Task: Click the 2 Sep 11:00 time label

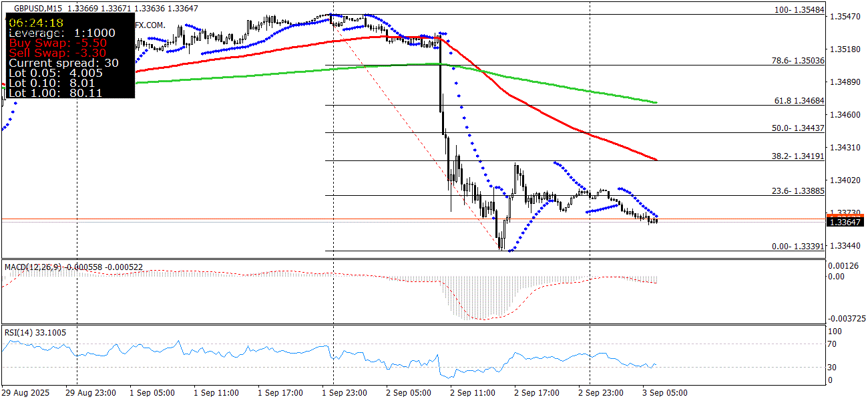Action: tap(472, 393)
